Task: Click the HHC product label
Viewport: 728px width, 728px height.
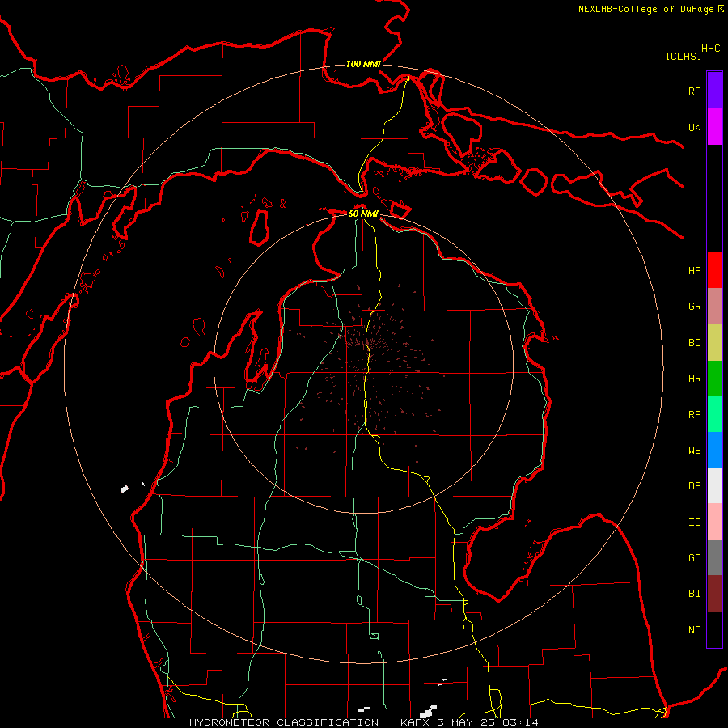Action: [710, 49]
